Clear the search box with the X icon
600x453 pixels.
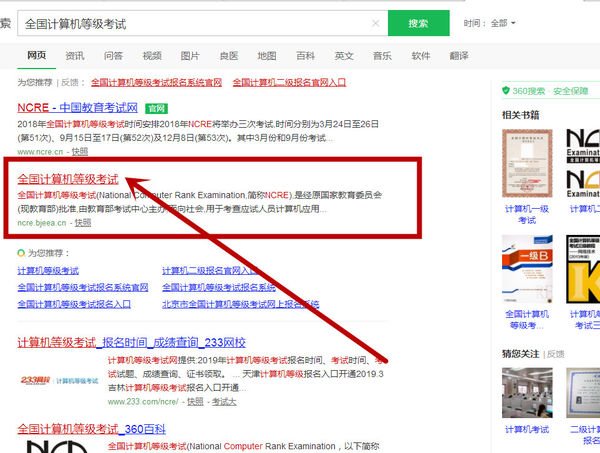[x=375, y=23]
